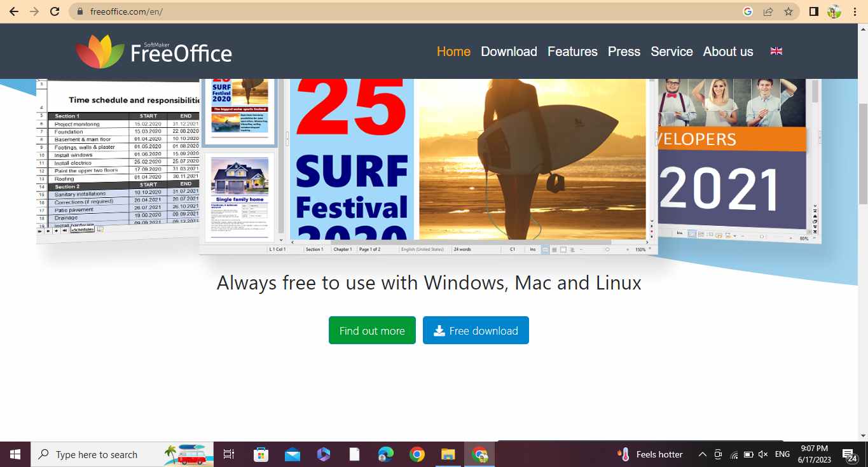
Task: Click the About us link
Action: coord(728,52)
